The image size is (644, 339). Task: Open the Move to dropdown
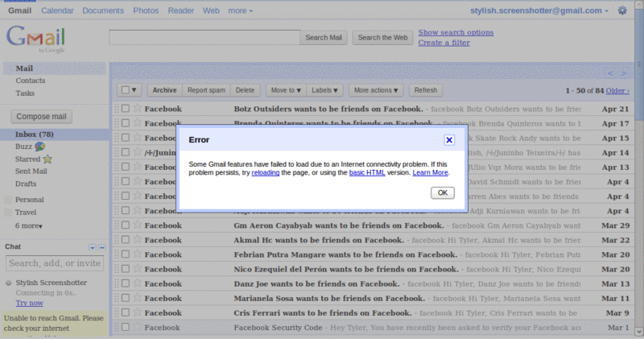click(286, 90)
